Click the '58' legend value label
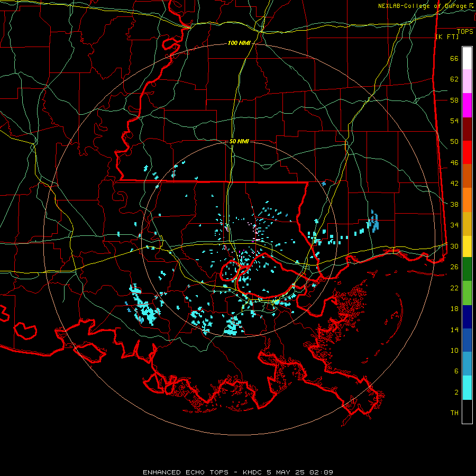 coord(454,100)
